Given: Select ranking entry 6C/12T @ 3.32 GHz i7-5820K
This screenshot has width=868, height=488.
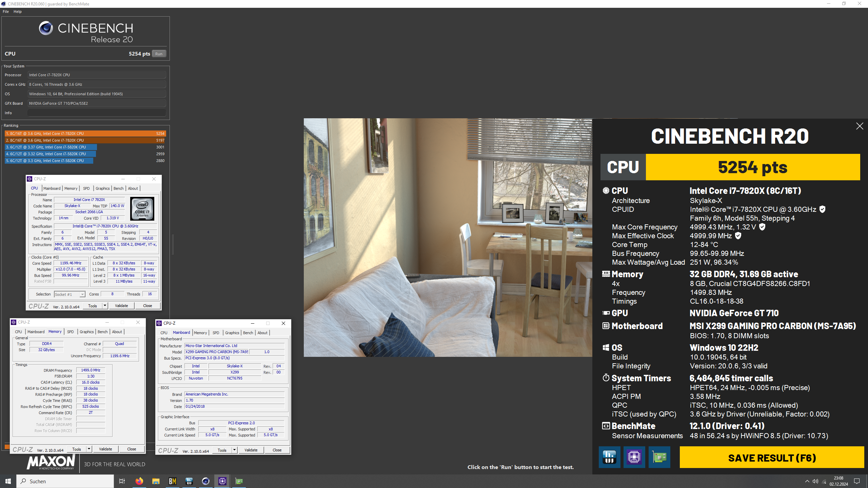Looking at the screenshot, I should (x=85, y=154).
